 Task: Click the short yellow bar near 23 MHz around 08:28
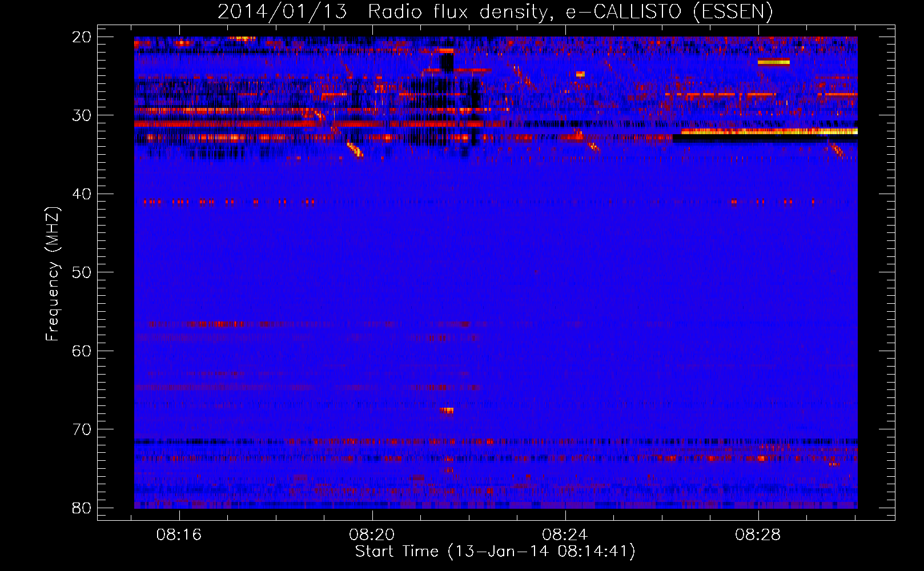click(x=773, y=62)
